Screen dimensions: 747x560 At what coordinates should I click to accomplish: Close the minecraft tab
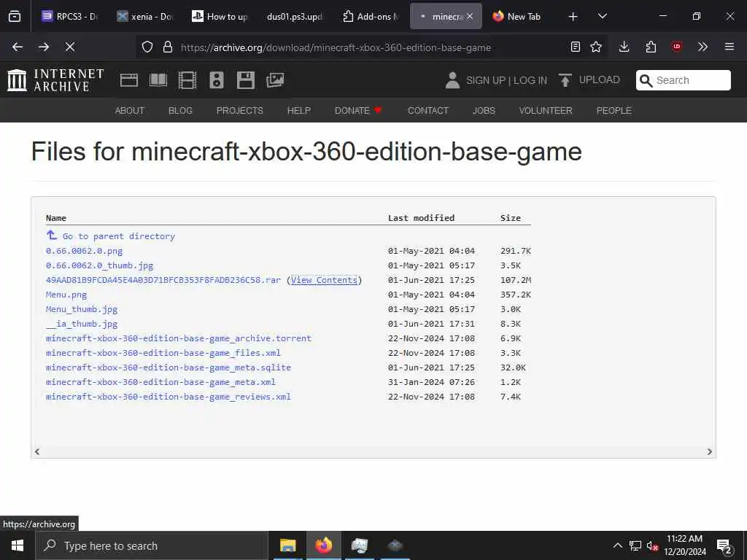coord(470,16)
